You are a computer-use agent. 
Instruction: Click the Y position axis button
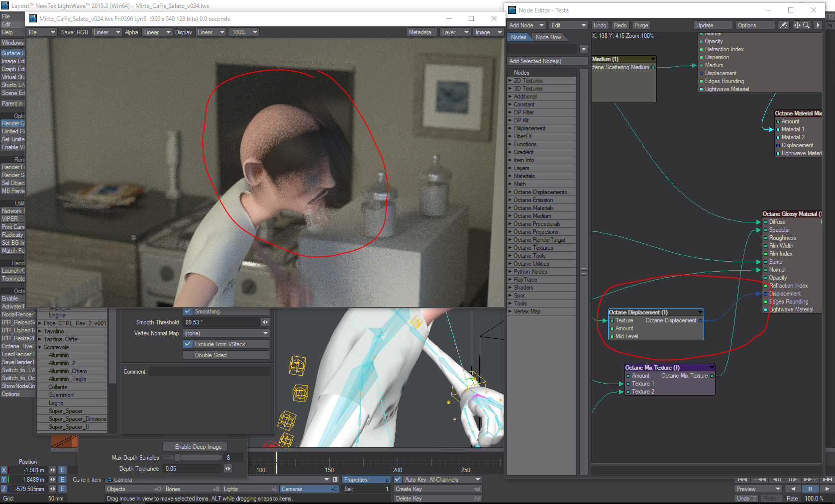click(4, 480)
